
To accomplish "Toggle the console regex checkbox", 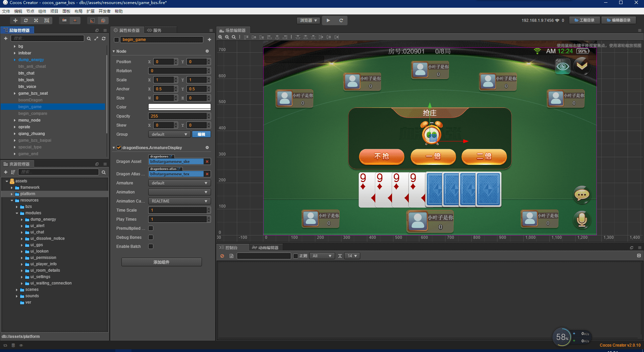I will (296, 256).
